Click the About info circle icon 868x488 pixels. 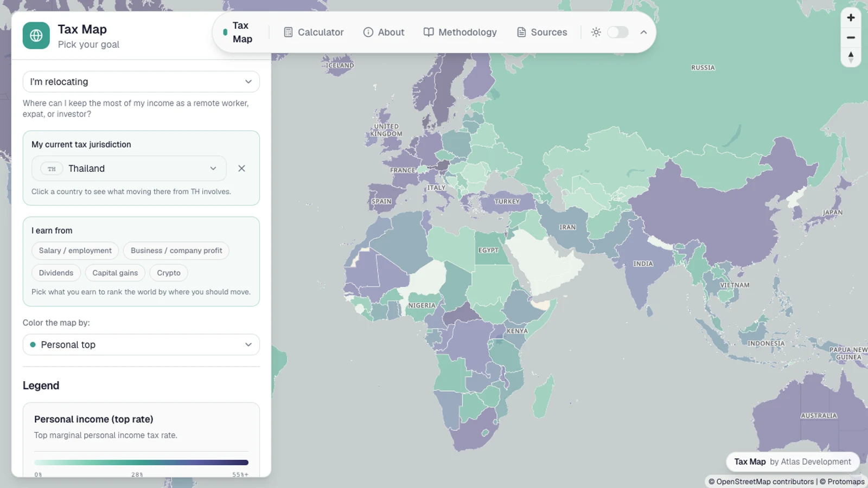(x=368, y=33)
